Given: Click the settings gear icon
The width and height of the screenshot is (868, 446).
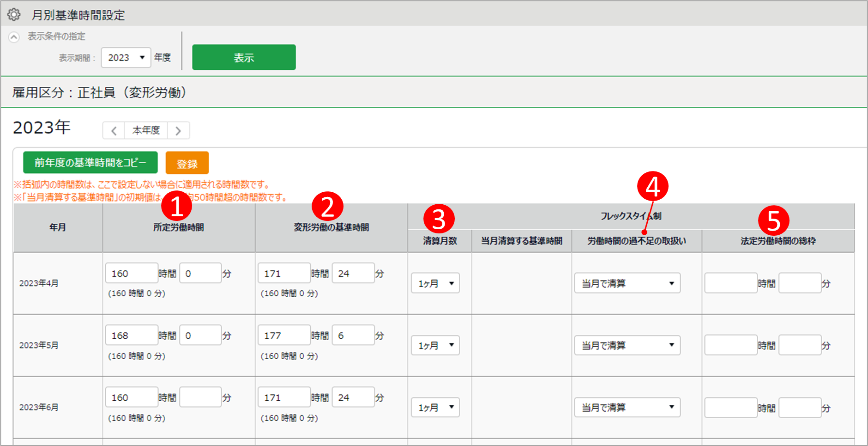Looking at the screenshot, I should pos(14,15).
